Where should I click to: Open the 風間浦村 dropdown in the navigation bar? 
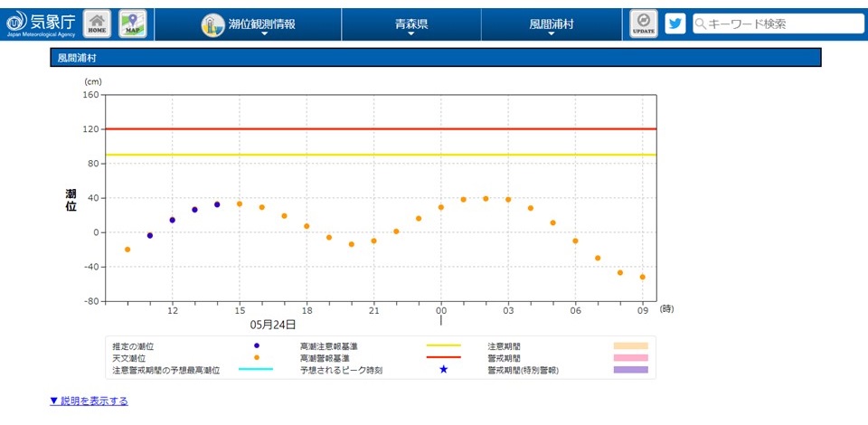point(551,25)
